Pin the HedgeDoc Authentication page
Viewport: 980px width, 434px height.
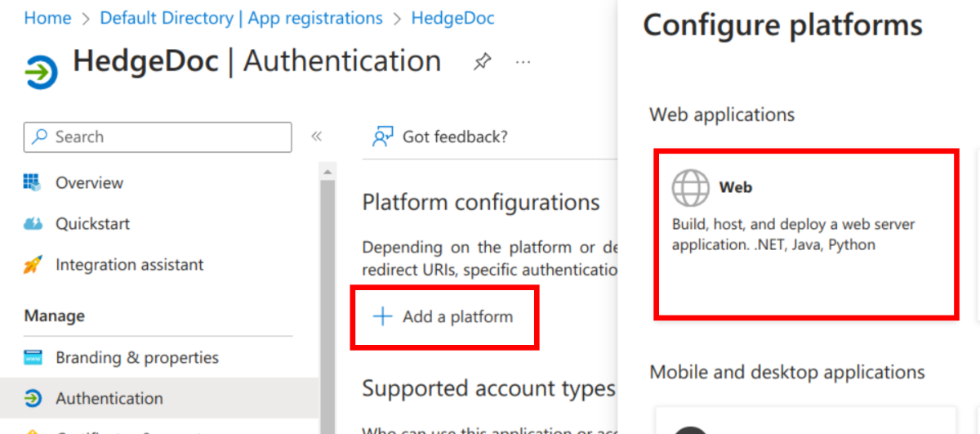point(483,62)
